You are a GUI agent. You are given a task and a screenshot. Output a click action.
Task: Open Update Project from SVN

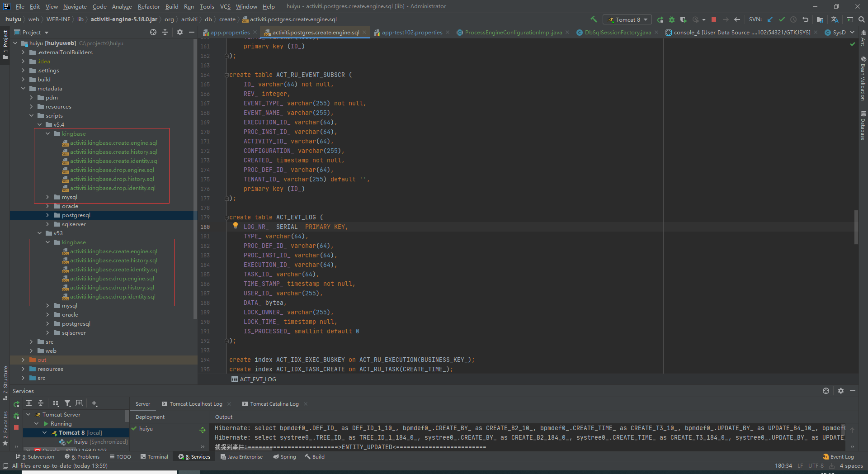pyautogui.click(x=769, y=19)
